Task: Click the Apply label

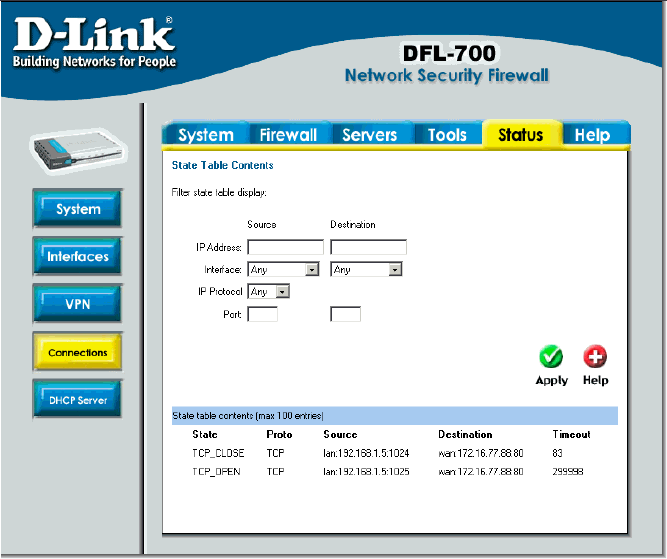Action: [552, 380]
